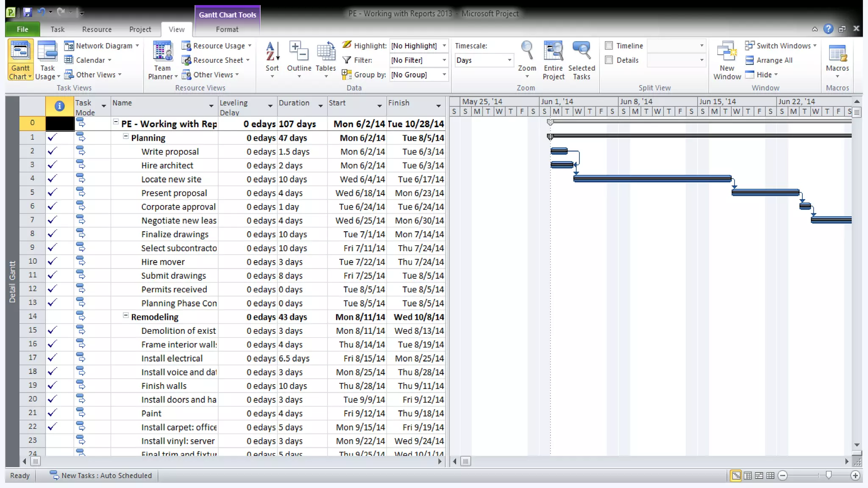Collapse the Planning summary task
Screen dimensions: 868x488
pos(126,136)
